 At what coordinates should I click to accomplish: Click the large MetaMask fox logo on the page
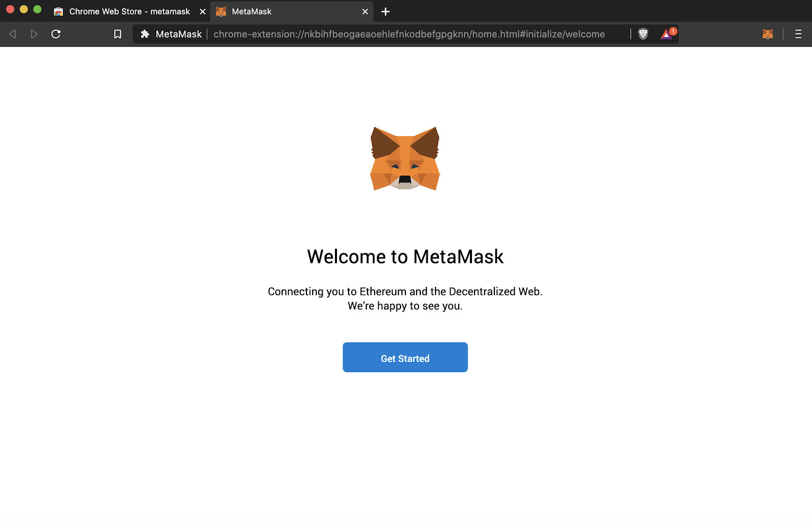coord(405,158)
